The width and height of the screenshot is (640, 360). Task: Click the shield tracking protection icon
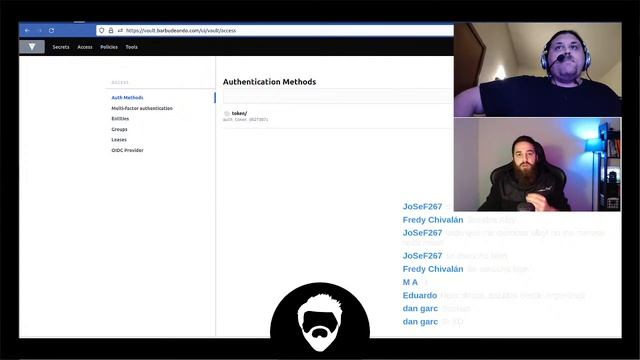tap(102, 31)
